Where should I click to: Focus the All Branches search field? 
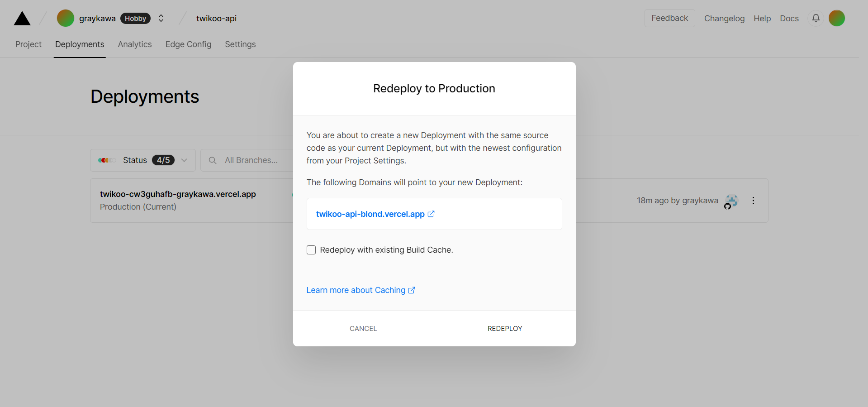(253, 160)
